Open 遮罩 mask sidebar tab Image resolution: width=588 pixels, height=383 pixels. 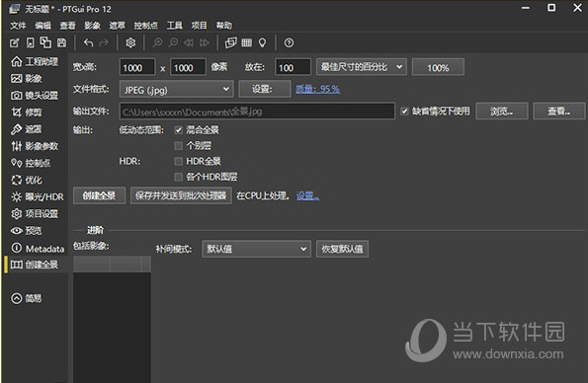click(x=27, y=129)
